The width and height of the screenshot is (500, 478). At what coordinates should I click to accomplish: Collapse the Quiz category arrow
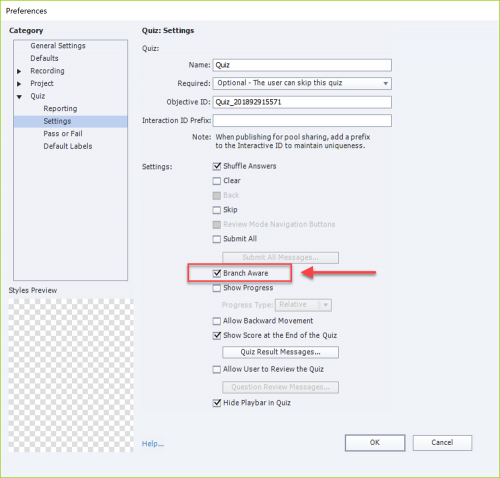(x=19, y=97)
